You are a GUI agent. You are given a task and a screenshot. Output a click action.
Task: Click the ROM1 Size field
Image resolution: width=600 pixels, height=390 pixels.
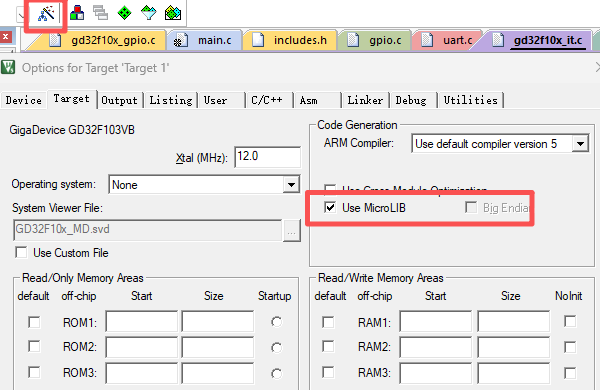(217, 321)
